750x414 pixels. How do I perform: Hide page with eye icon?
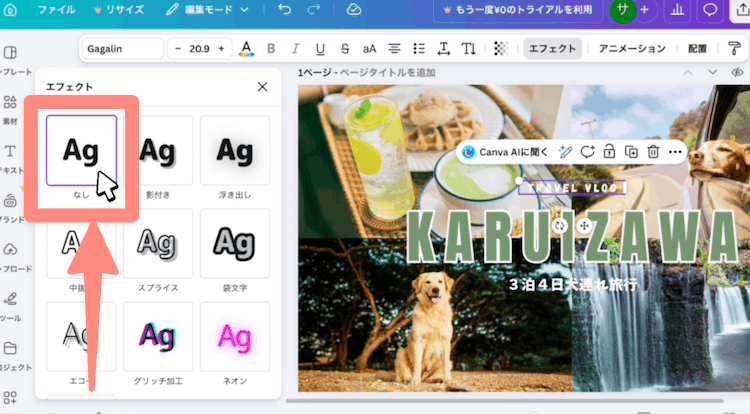click(x=737, y=73)
